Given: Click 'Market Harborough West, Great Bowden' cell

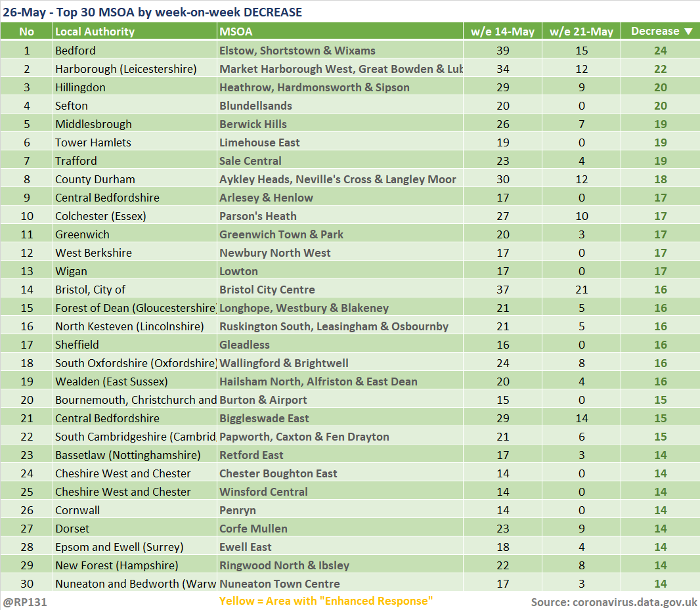Looking at the screenshot, I should [340, 69].
